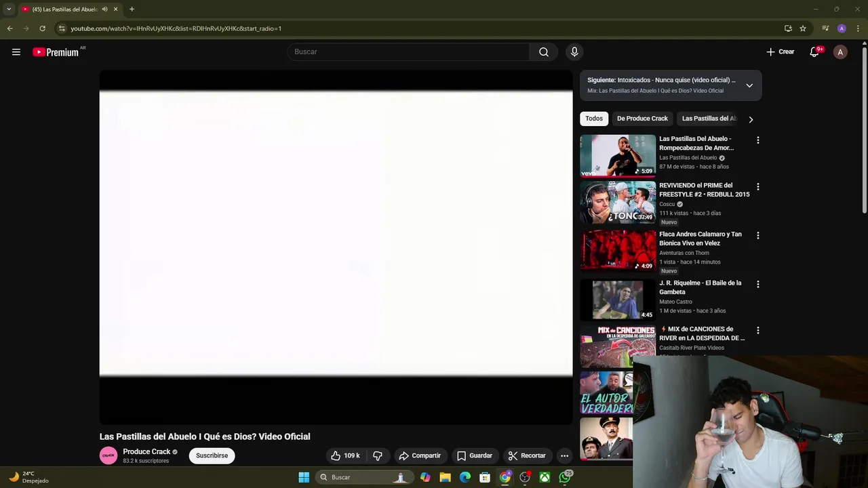Image resolution: width=868 pixels, height=488 pixels.
Task: Switch to Chrome taskbar icon
Action: click(505, 477)
